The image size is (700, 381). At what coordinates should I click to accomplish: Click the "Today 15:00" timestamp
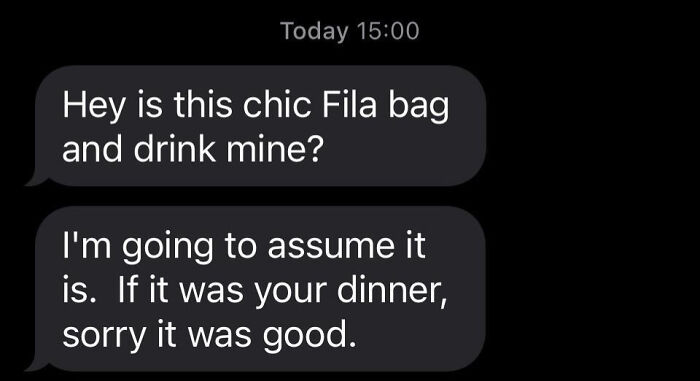click(x=350, y=31)
